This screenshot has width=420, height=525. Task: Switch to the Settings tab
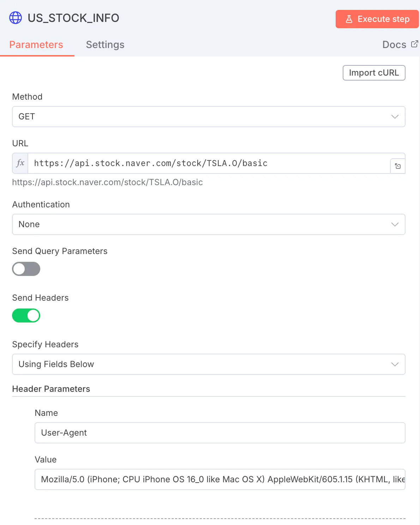coord(105,45)
